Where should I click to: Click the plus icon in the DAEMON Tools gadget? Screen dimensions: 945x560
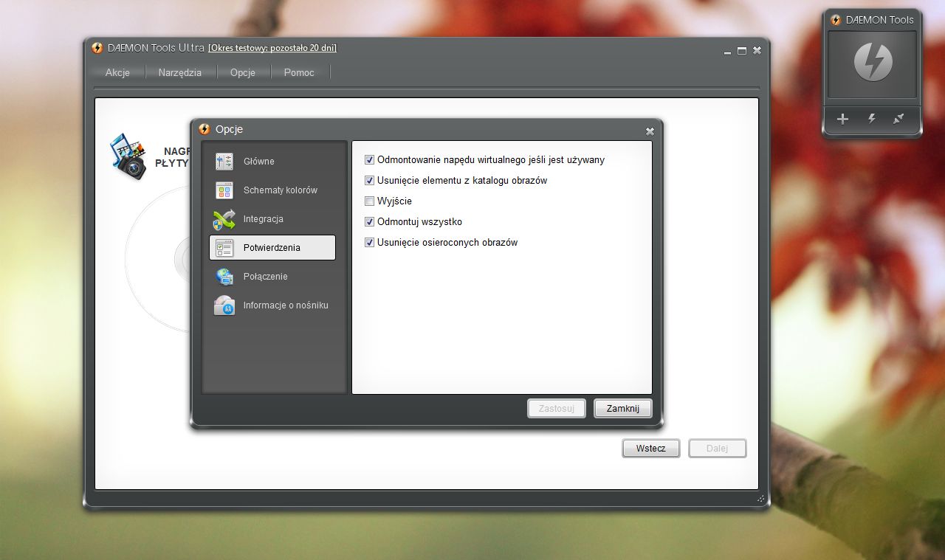[x=842, y=119]
